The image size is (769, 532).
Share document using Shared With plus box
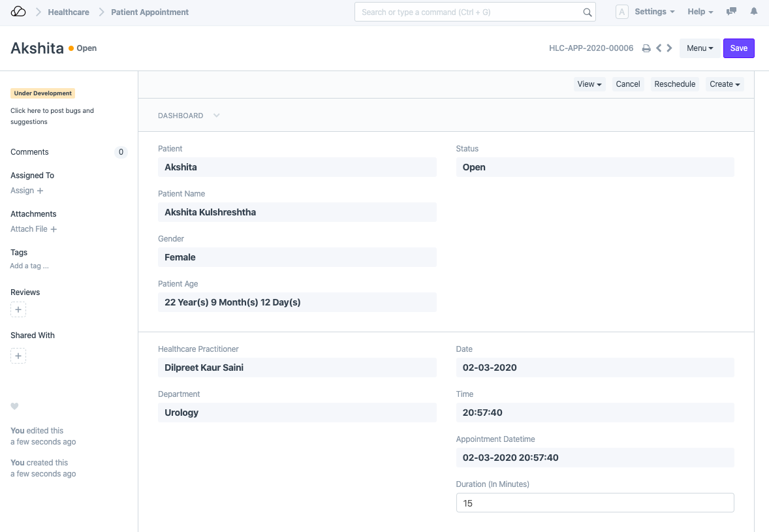(18, 356)
